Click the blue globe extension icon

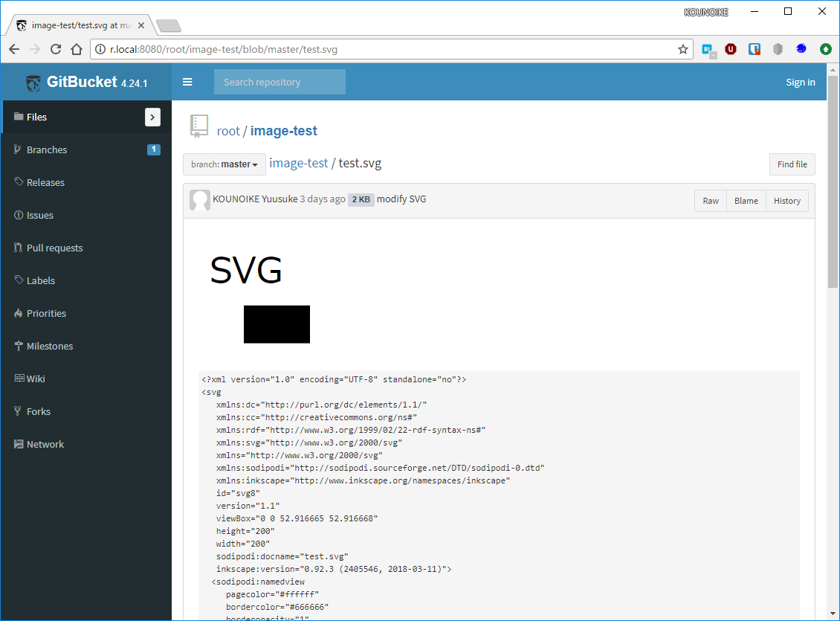(801, 49)
